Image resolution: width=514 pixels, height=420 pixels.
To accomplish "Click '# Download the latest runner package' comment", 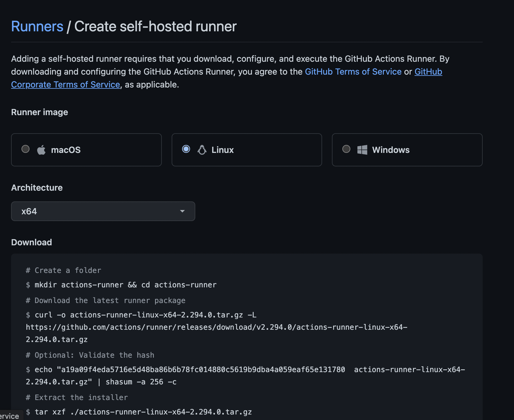I will (106, 301).
